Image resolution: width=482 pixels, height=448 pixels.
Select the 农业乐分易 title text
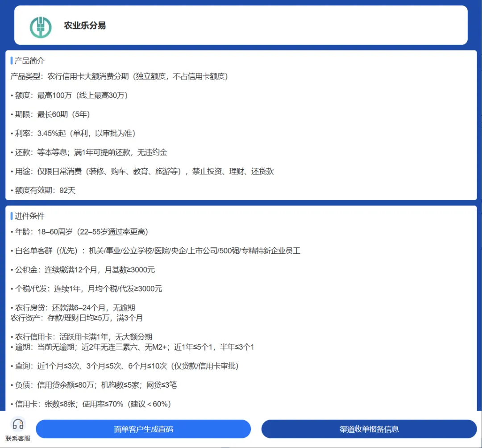85,25
